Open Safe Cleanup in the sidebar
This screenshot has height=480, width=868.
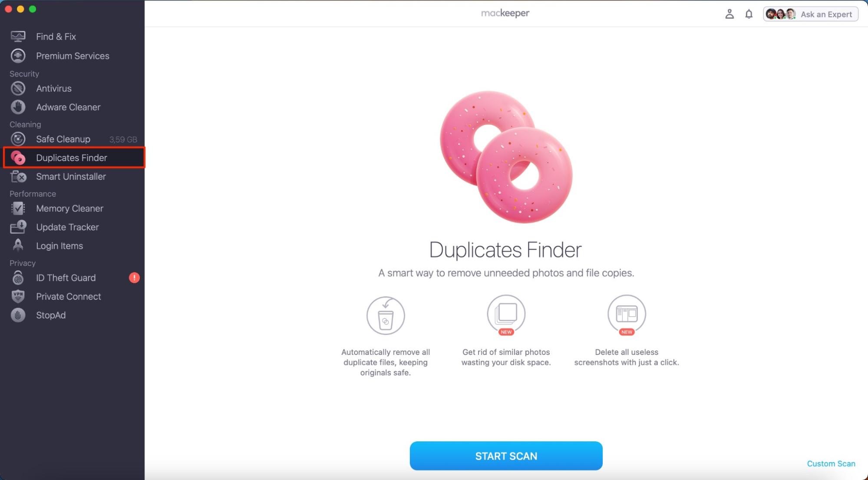72,139
